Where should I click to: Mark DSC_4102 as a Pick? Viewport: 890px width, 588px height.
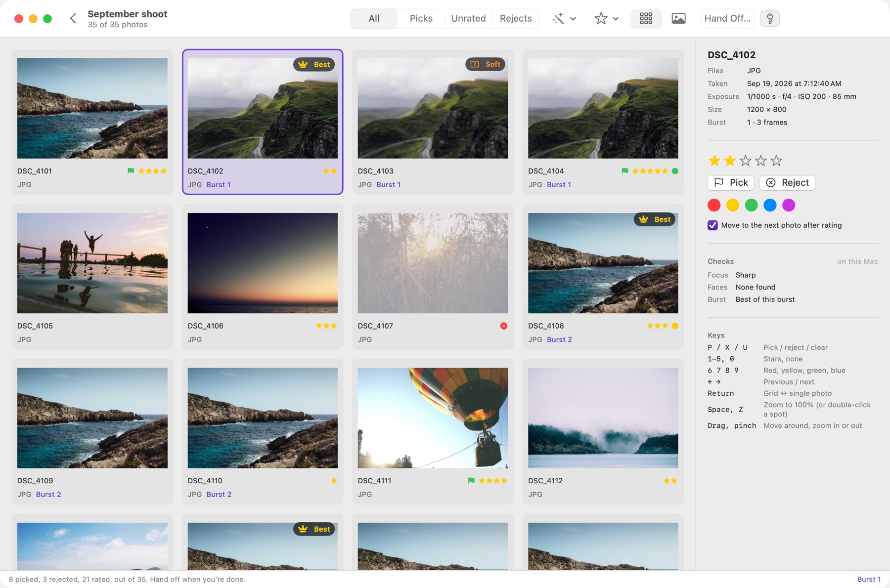tap(731, 183)
